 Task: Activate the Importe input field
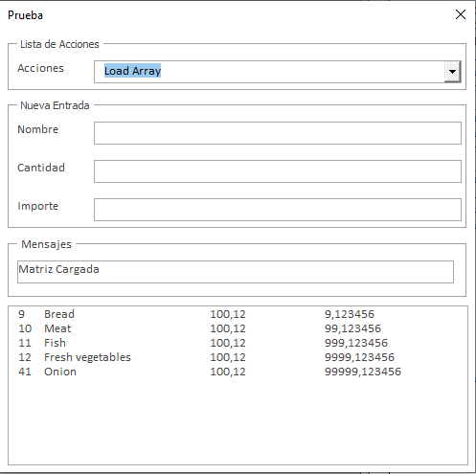(x=278, y=210)
